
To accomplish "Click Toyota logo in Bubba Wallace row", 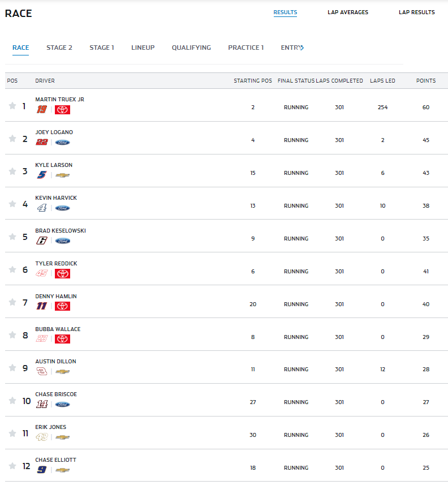I will pyautogui.click(x=62, y=339).
